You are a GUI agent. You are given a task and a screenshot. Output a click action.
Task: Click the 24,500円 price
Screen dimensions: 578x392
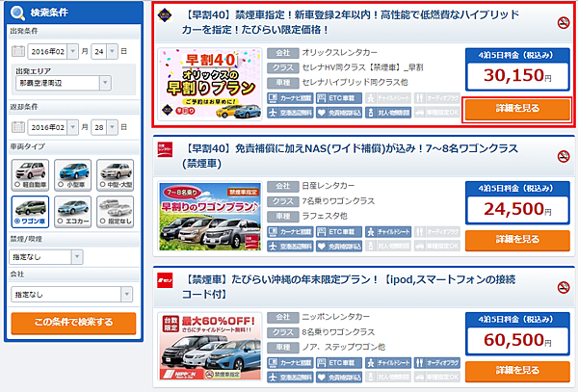point(517,209)
